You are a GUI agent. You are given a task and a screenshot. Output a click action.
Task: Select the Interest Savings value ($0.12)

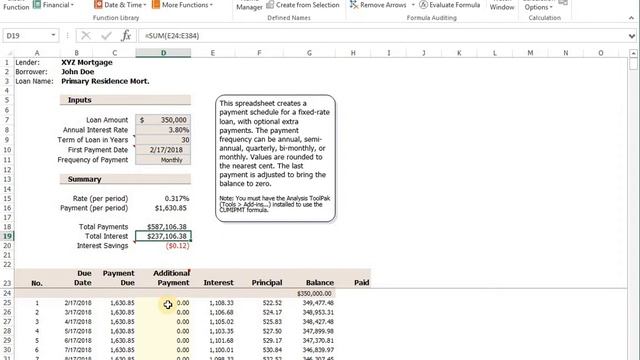[163, 246]
